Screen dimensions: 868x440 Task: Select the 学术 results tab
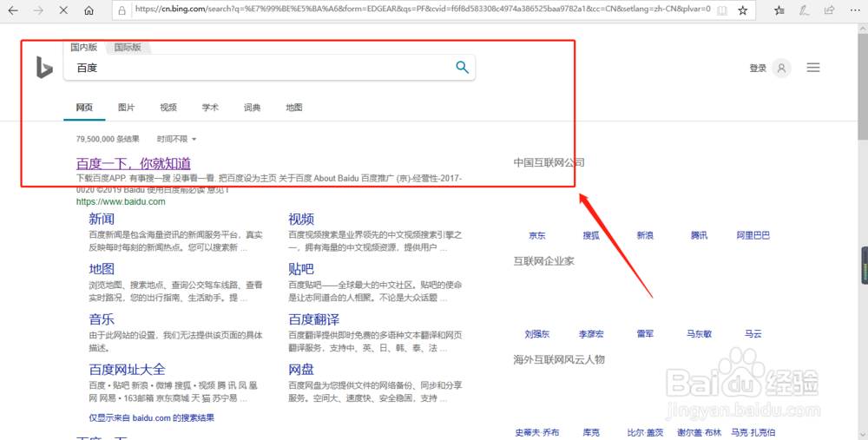pos(210,108)
